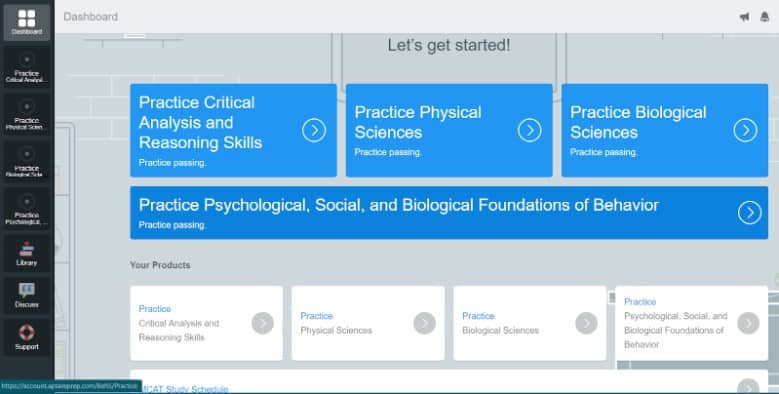Open the notifications bell icon
This screenshot has height=394, width=779.
tap(765, 16)
